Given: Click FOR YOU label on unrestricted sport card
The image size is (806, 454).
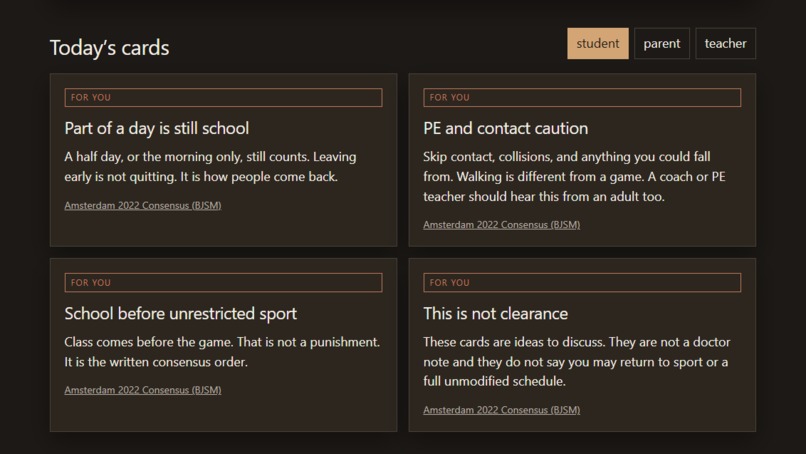Looking at the screenshot, I should click(x=224, y=282).
